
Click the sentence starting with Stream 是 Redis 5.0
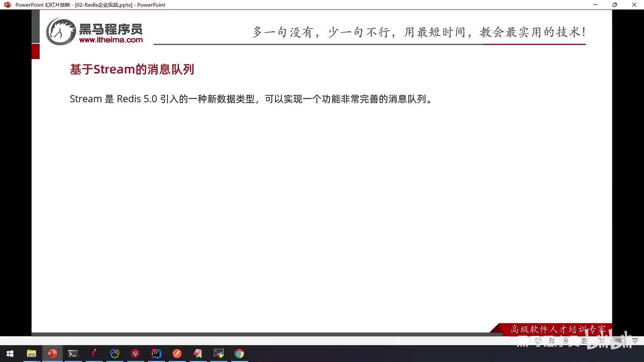tap(251, 99)
